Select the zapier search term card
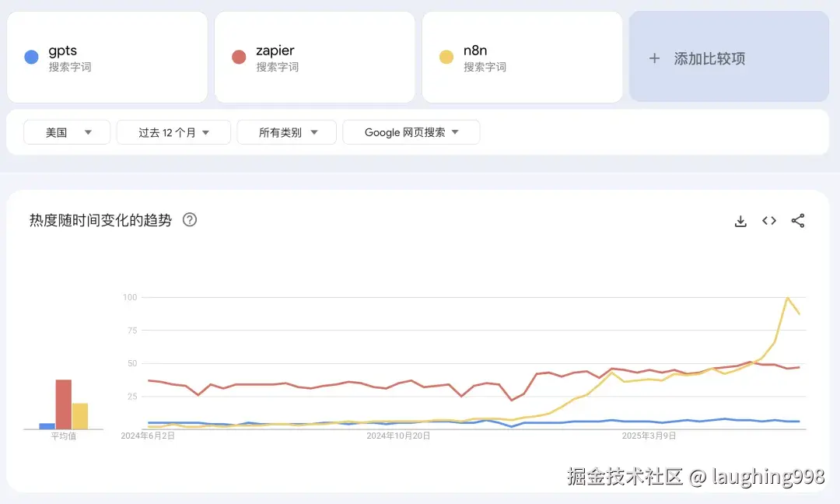840x504 pixels. (x=314, y=57)
